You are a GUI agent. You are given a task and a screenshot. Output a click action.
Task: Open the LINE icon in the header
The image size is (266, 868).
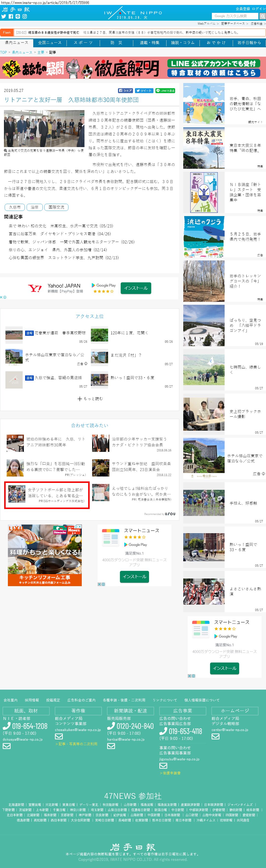[x=17, y=16]
